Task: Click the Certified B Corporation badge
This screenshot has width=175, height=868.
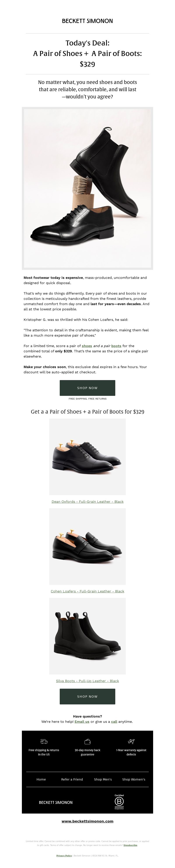Action: tap(119, 802)
